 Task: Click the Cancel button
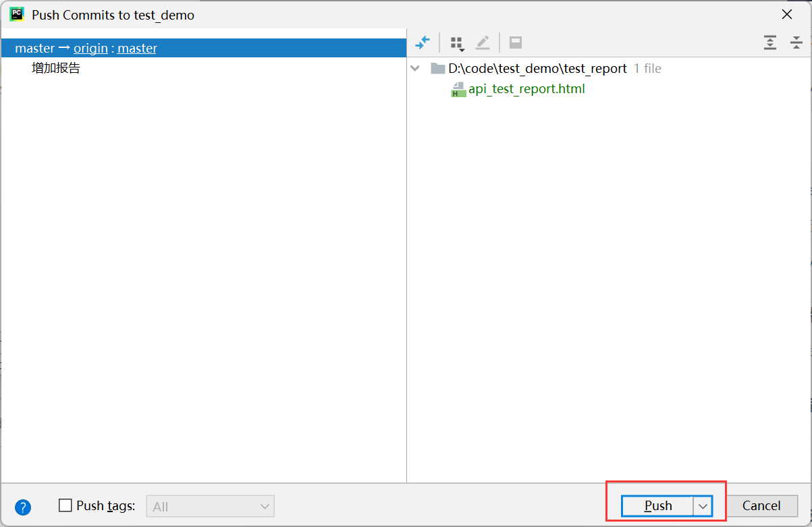click(761, 506)
